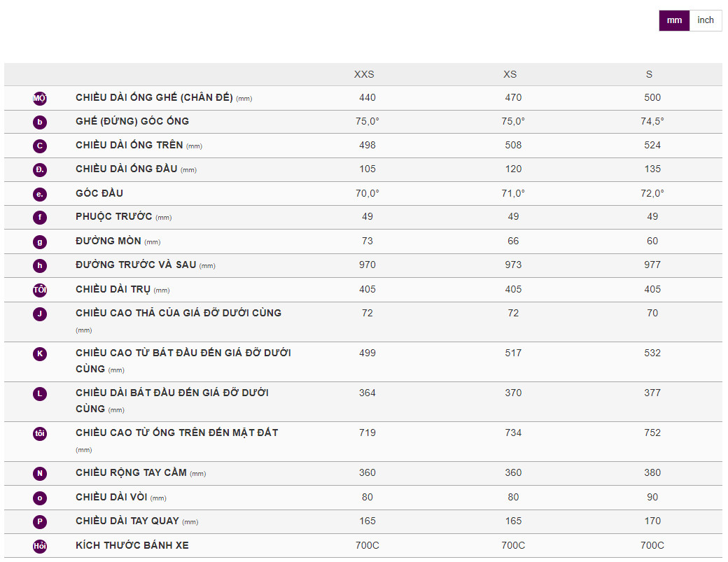Click the 'Kích Thước Bánh Xe' label
This screenshot has height=562, width=728.
click(132, 545)
